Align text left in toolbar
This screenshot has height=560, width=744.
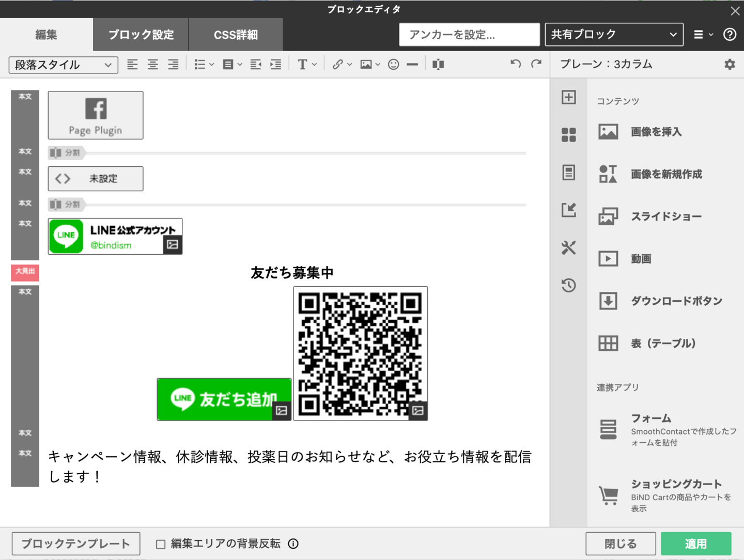[x=132, y=65]
